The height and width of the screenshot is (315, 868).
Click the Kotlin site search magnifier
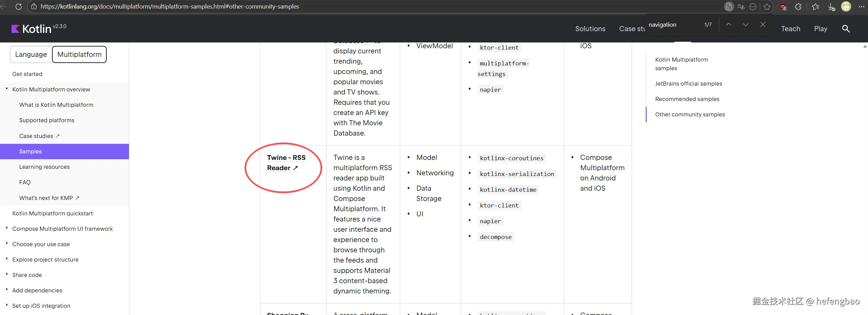click(846, 29)
